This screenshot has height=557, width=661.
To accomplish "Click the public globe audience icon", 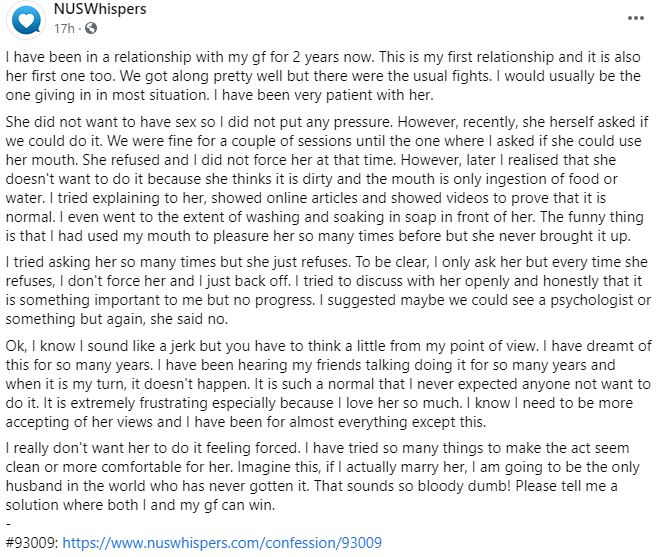I will [x=91, y=28].
